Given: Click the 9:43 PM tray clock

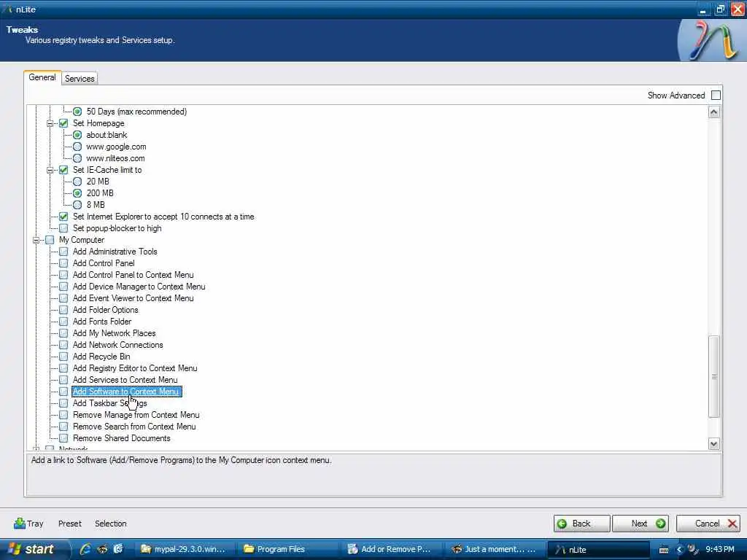Looking at the screenshot, I should [720, 549].
